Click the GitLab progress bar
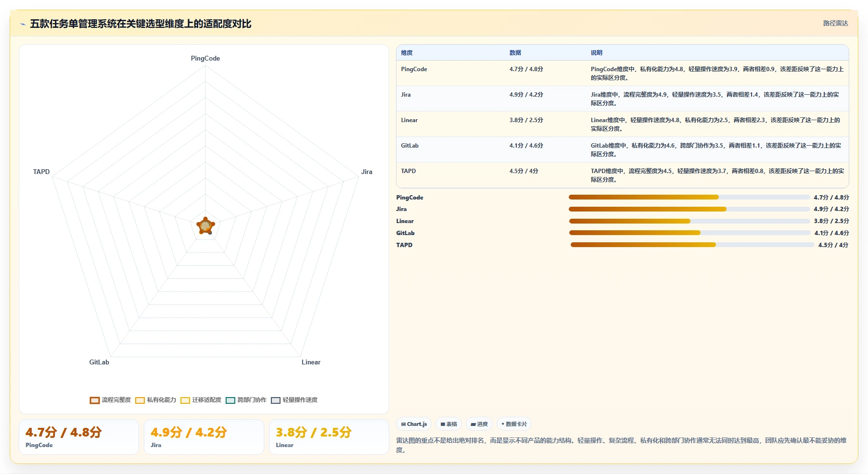868x474 pixels. pyautogui.click(x=689, y=233)
